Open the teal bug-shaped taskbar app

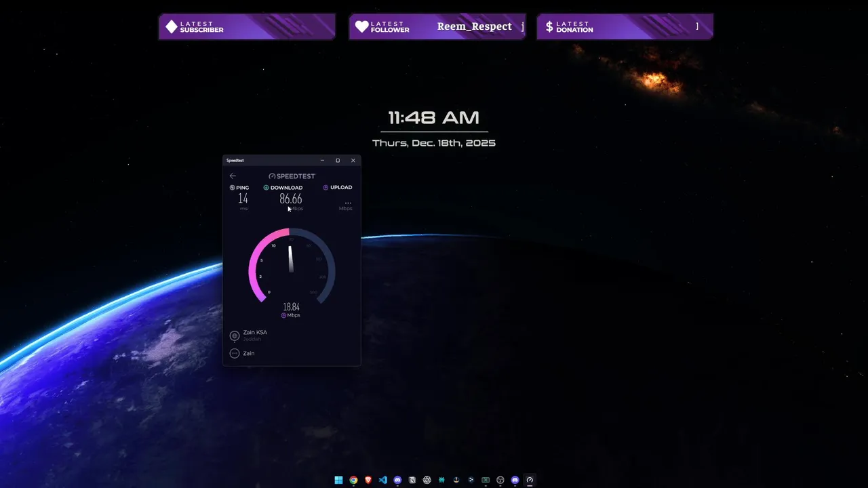coord(441,480)
